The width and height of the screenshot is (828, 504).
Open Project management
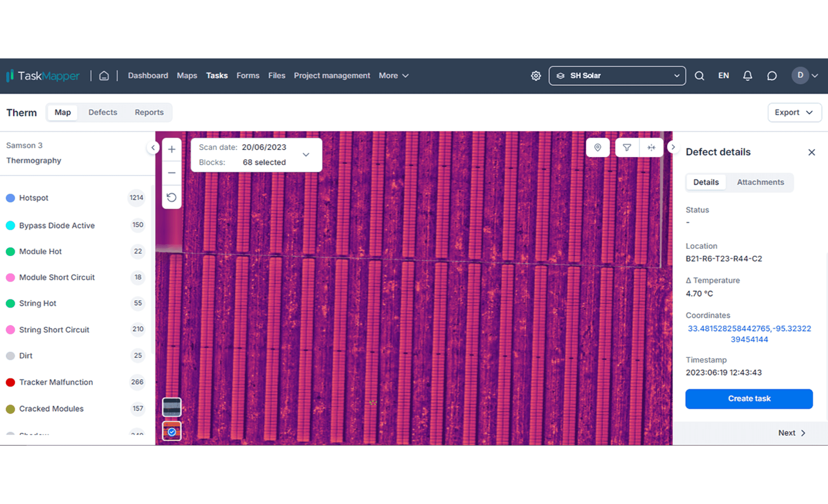(x=332, y=76)
